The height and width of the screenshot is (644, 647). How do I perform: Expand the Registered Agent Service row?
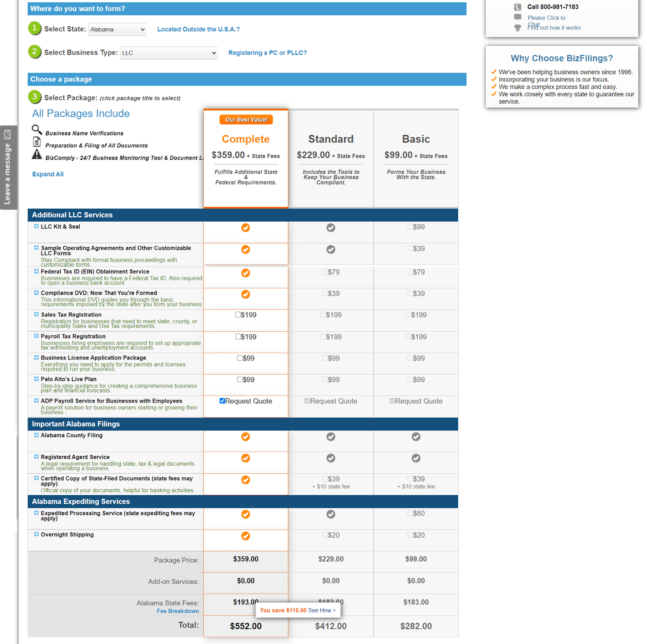pyautogui.click(x=36, y=457)
